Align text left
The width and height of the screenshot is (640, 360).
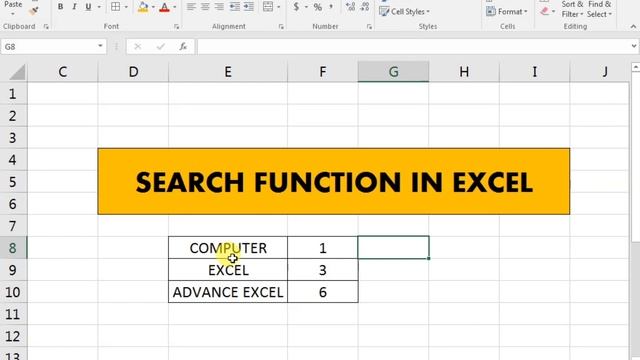(x=191, y=7)
